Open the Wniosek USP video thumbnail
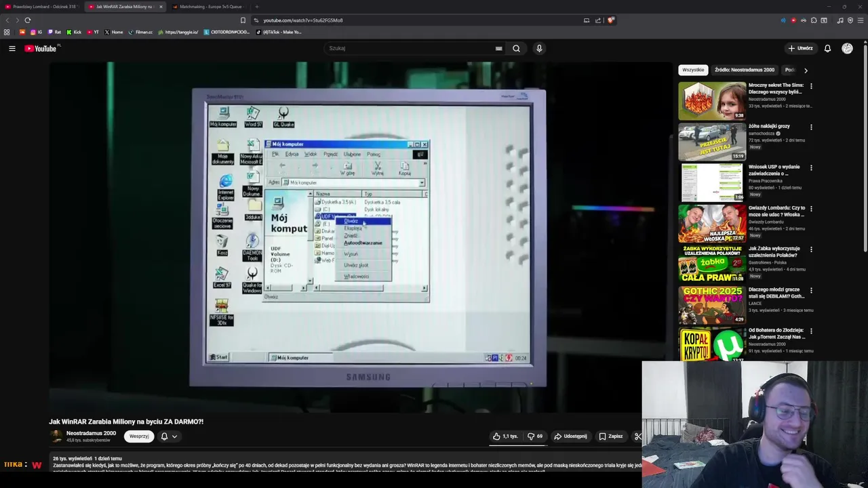 pyautogui.click(x=712, y=182)
